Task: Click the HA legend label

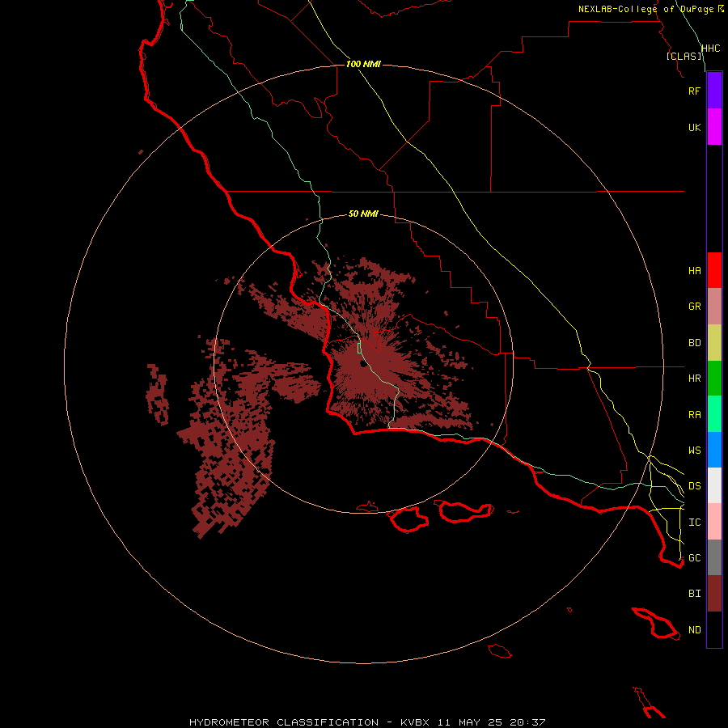Action: point(694,271)
